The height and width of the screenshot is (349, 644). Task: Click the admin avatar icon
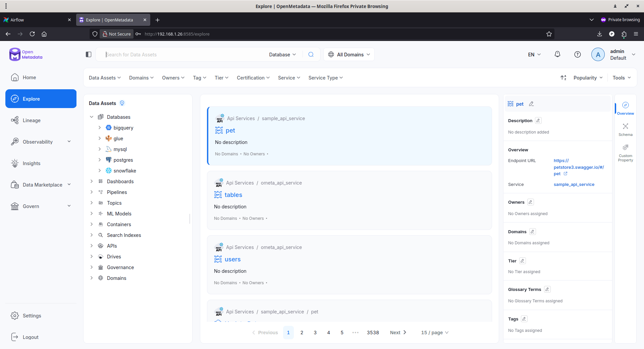click(x=598, y=54)
